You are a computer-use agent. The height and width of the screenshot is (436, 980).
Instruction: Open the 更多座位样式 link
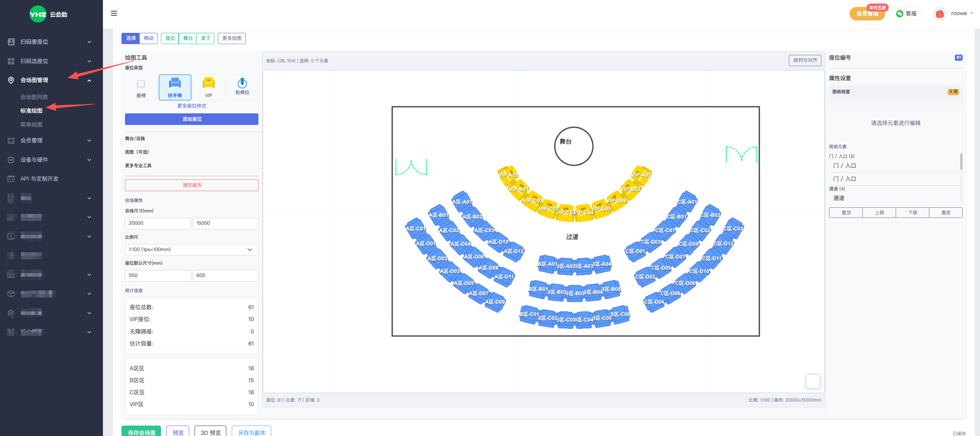click(x=192, y=106)
